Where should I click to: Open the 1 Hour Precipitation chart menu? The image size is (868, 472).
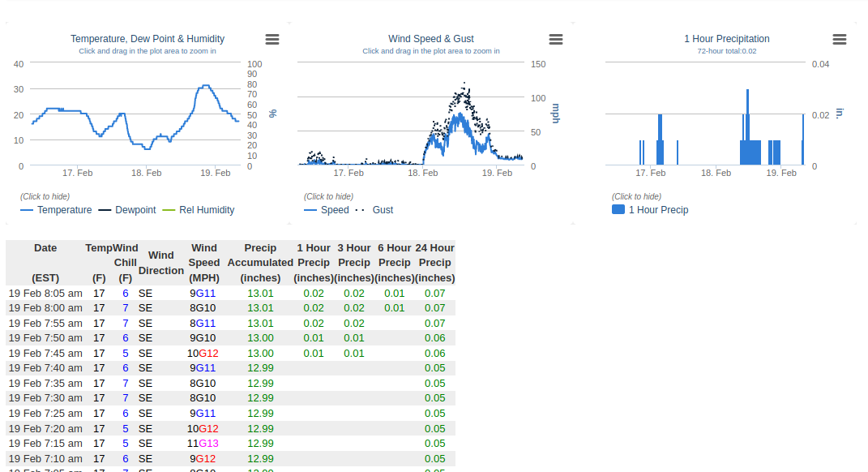[x=839, y=39]
